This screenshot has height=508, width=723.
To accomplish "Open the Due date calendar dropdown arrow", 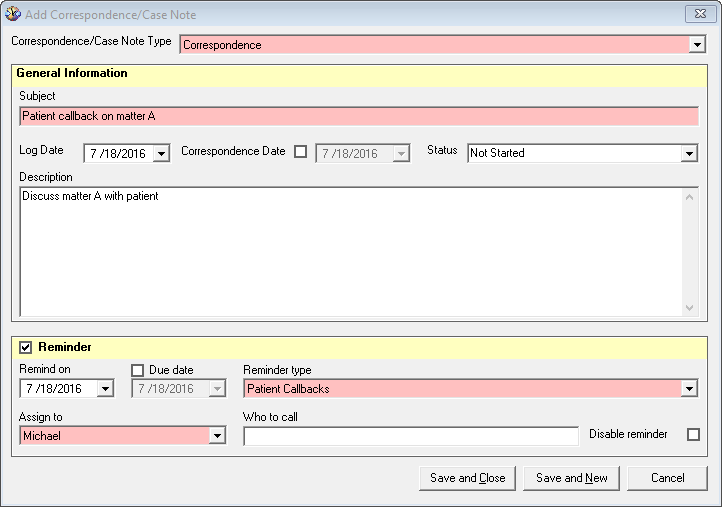I will (217, 389).
